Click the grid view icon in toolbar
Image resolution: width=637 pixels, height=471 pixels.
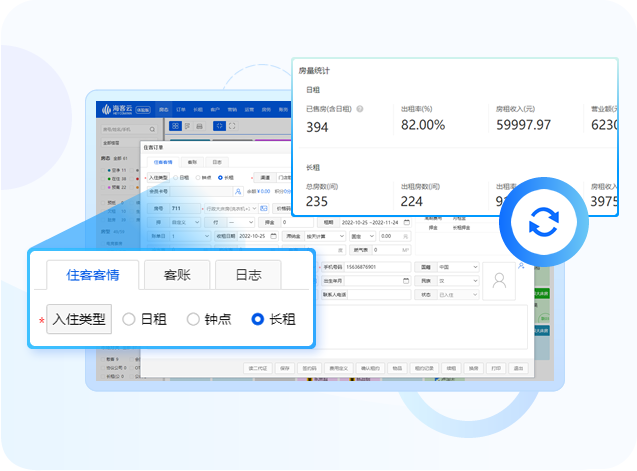tap(174, 126)
